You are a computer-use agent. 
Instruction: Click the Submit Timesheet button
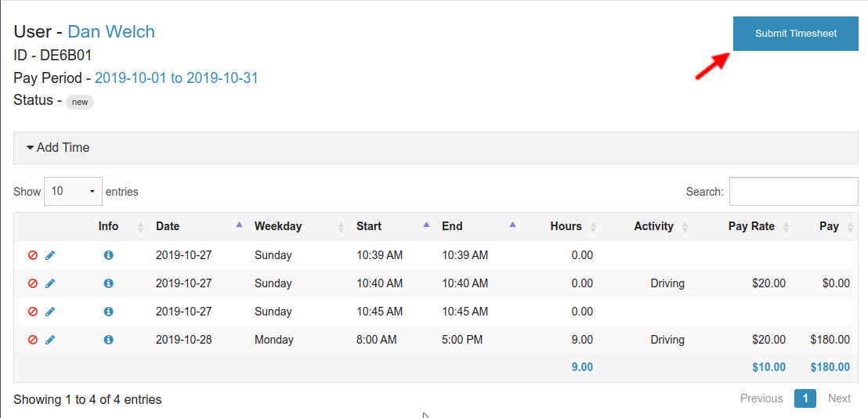pos(795,34)
